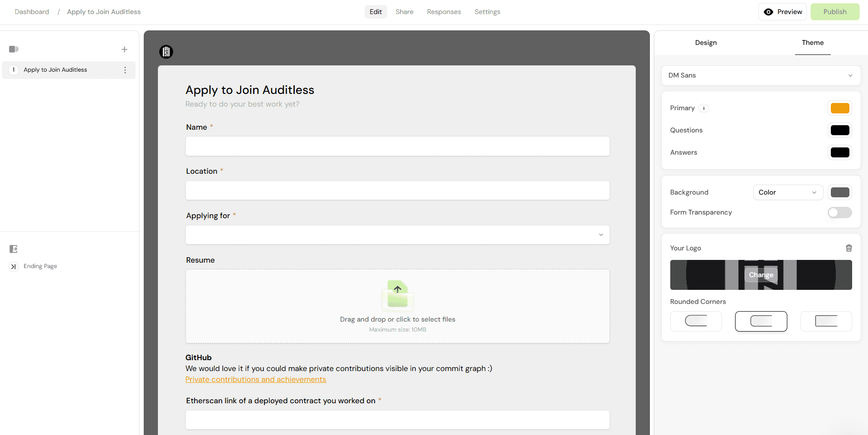Click the Primary color info icon
The width and height of the screenshot is (868, 435).
pos(704,108)
